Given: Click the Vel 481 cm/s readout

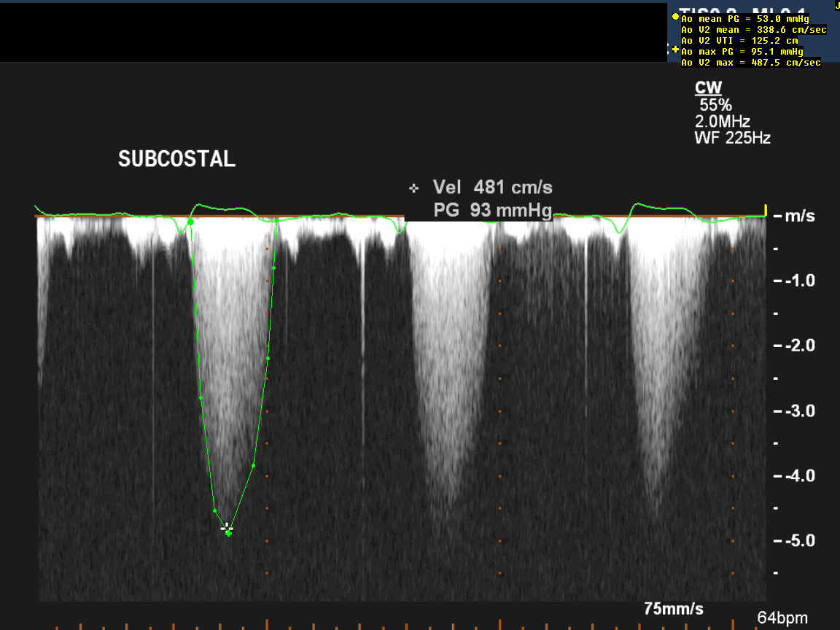Looking at the screenshot, I should (492, 187).
